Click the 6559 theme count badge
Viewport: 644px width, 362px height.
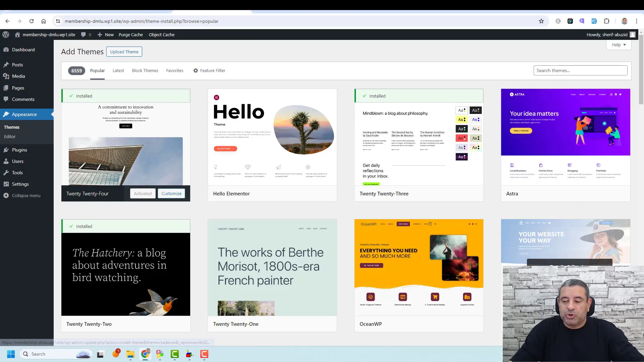[76, 70]
